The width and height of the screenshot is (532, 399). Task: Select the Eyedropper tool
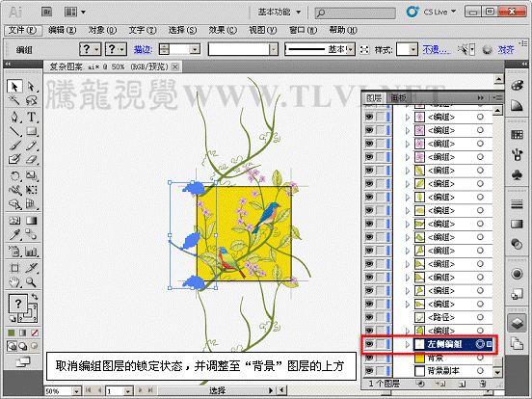tap(14, 234)
